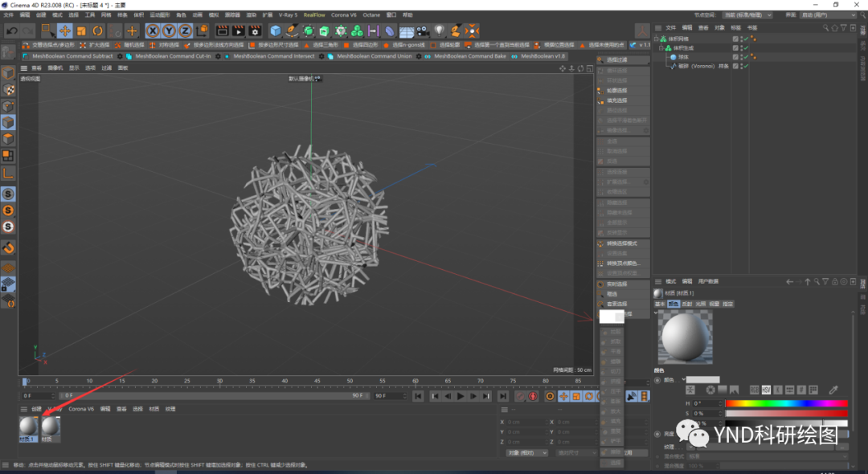Click the eyedropper color picker icon
Viewport: 868px width, 474px height.
[833, 390]
